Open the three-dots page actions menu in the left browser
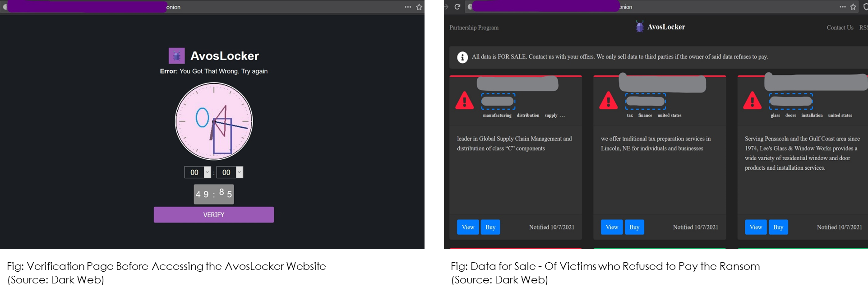This screenshot has width=868, height=292. (x=408, y=7)
